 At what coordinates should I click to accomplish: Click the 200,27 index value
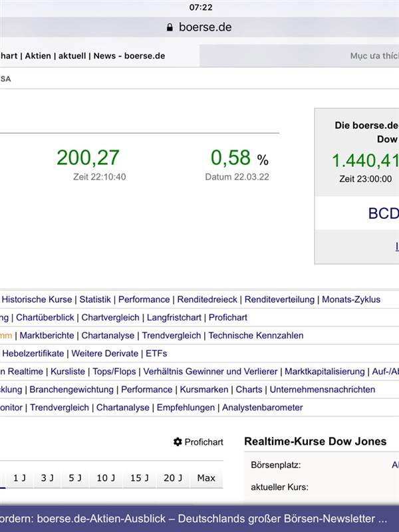coord(88,158)
